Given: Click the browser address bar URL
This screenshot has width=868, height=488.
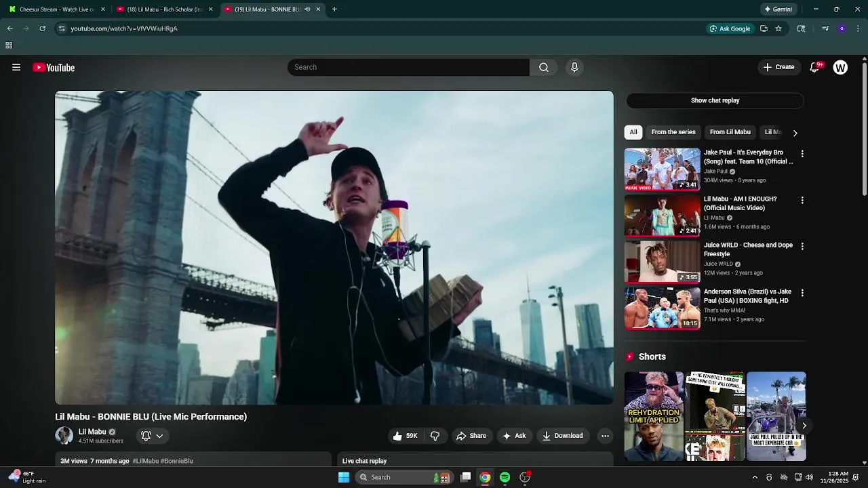Looking at the screenshot, I should point(124,28).
